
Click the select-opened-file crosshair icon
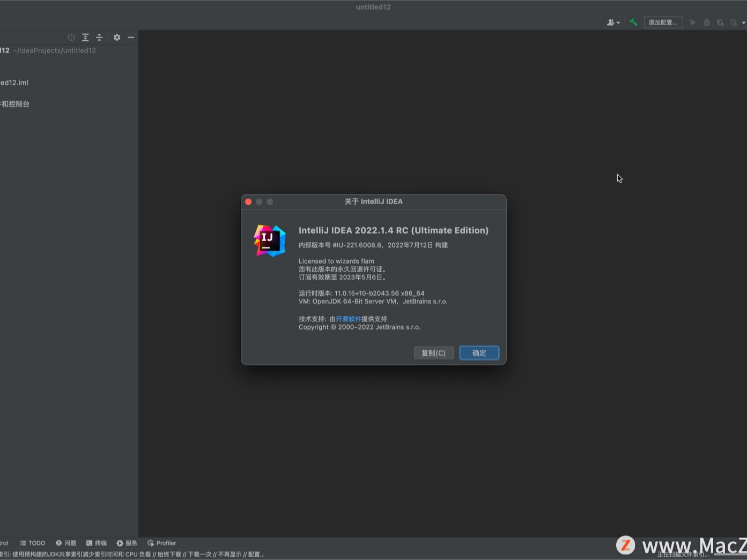point(71,37)
